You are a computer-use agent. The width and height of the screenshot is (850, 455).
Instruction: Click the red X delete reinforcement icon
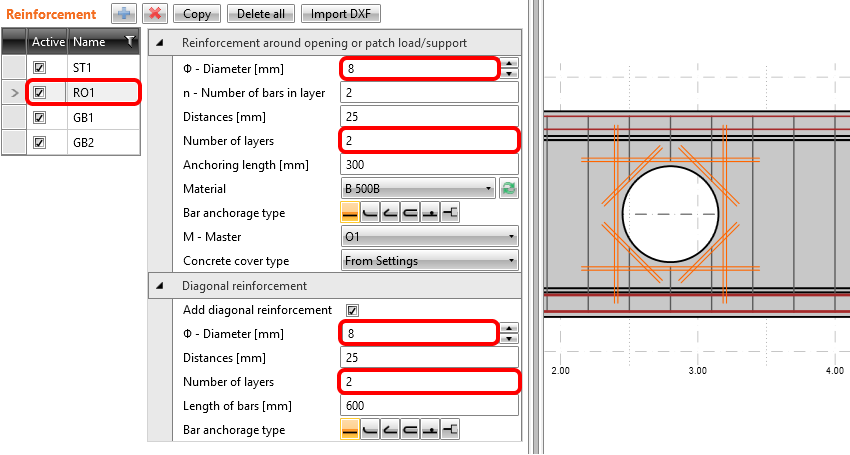[155, 14]
